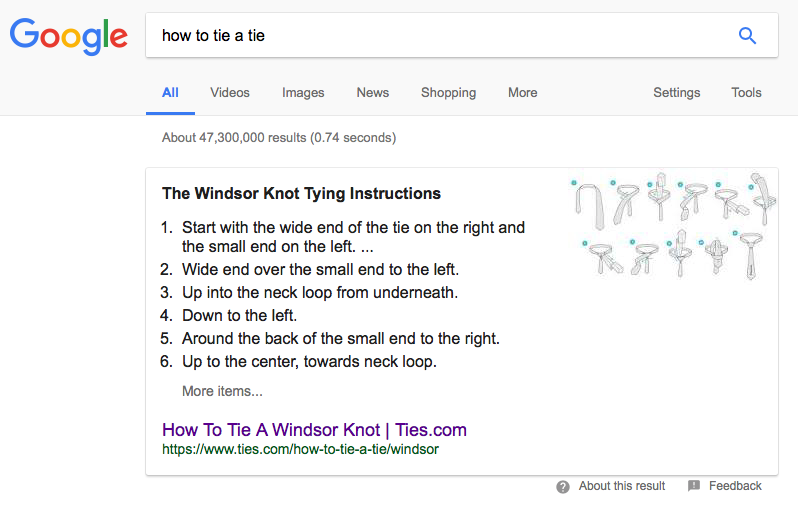Select the All results tab

170,93
